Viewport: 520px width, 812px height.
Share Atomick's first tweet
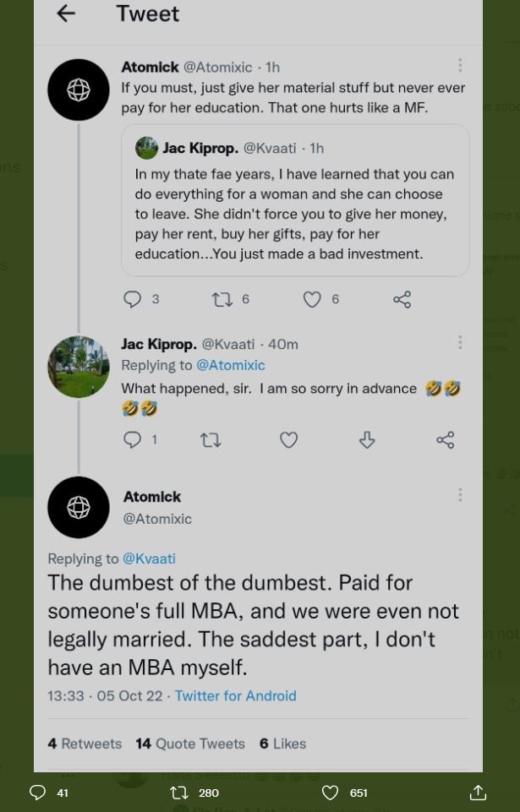tap(402, 299)
